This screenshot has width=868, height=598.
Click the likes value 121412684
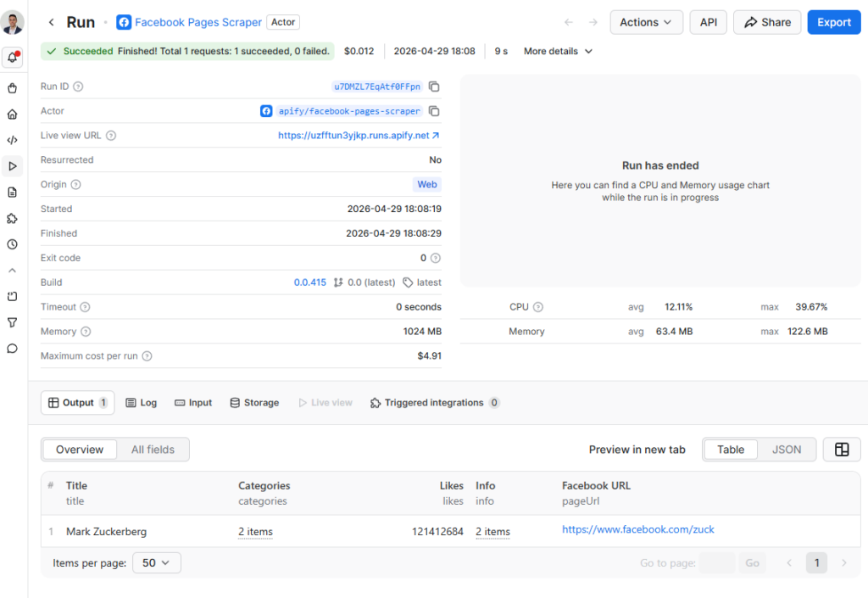437,532
